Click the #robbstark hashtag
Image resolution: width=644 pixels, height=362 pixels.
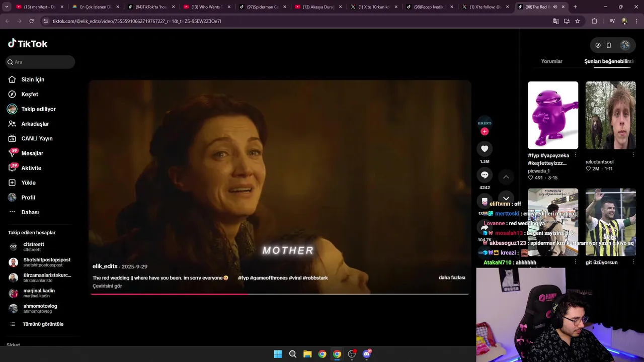coord(315,278)
